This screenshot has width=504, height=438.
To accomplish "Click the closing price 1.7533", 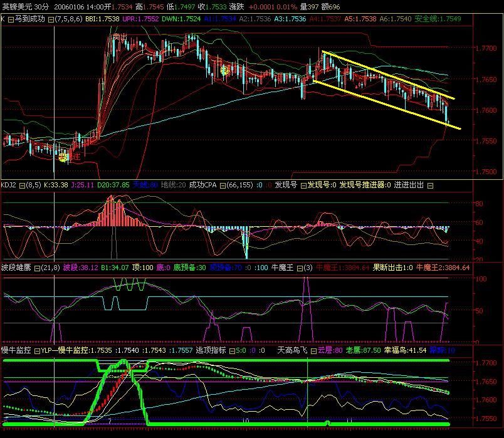I will click(216, 7).
